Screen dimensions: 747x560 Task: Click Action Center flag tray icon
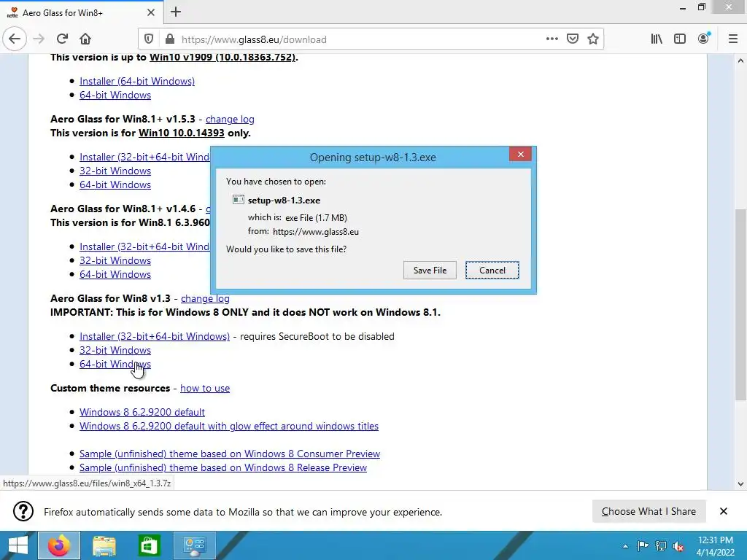[643, 545]
